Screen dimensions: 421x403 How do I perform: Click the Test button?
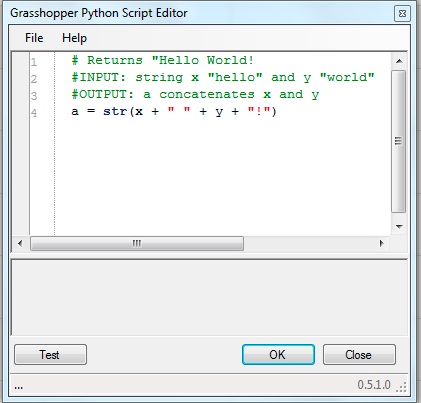[x=50, y=355]
